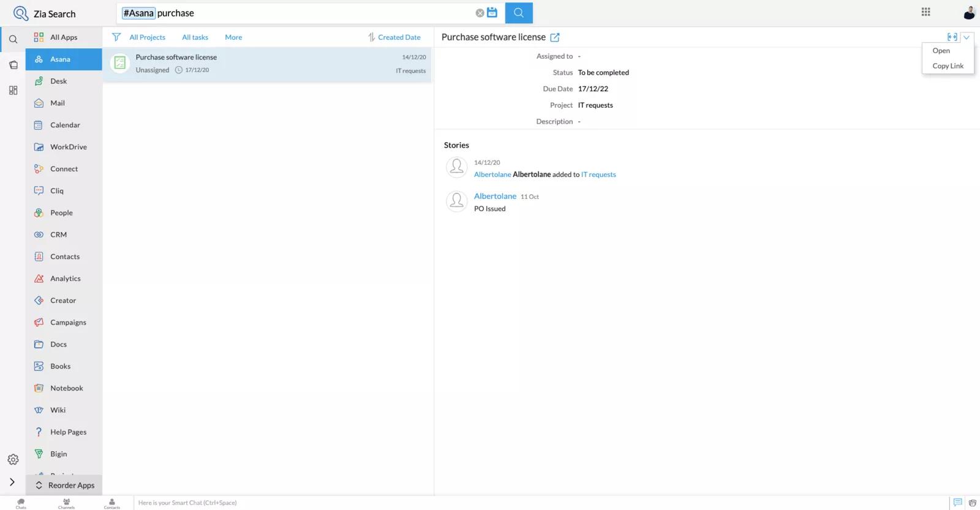The image size is (980, 510).
Task: Expand preview pane with the expand icon
Action: (952, 37)
